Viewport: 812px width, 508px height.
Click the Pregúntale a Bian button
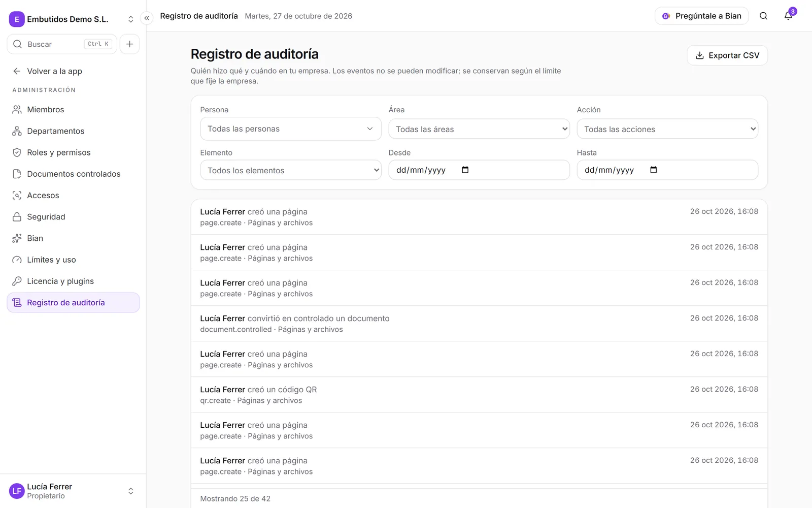pos(702,16)
